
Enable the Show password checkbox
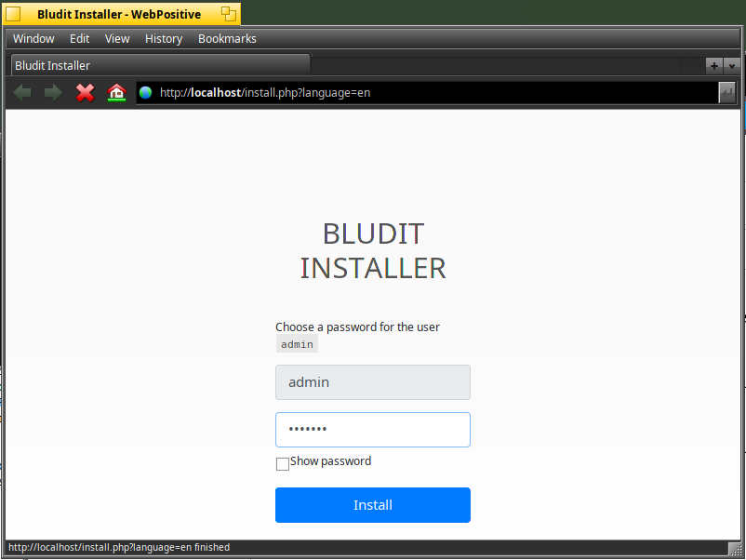coord(283,464)
